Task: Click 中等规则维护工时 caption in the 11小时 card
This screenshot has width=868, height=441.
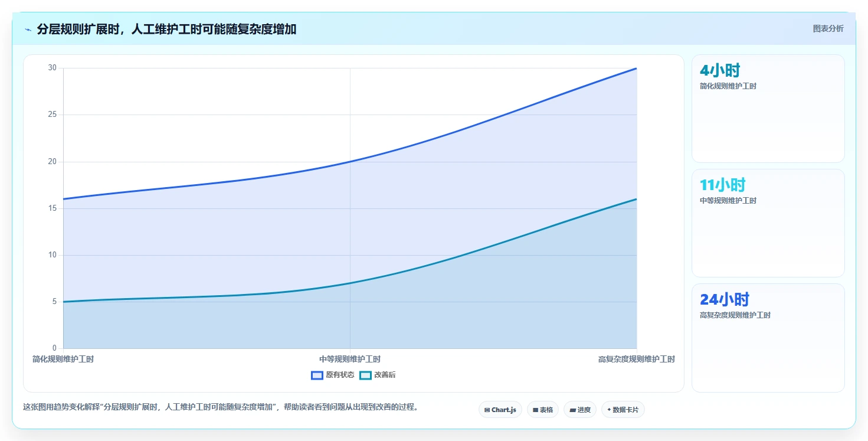Action: pyautogui.click(x=728, y=201)
